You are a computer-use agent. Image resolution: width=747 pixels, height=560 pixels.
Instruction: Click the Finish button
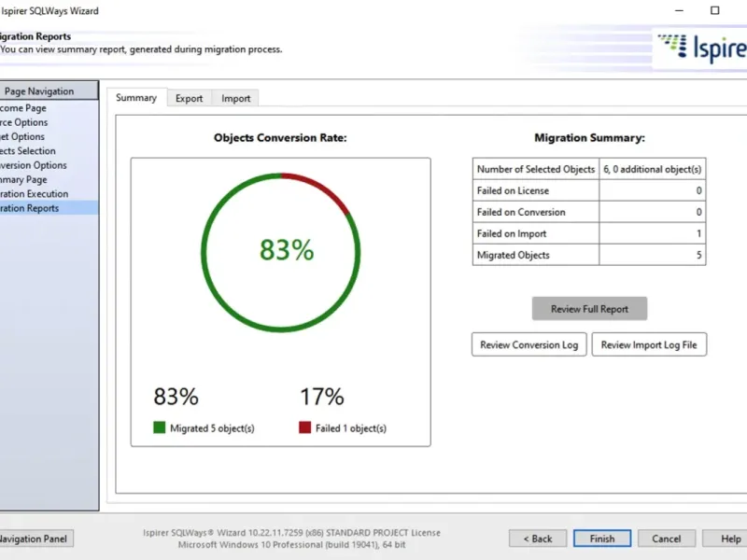(x=602, y=539)
